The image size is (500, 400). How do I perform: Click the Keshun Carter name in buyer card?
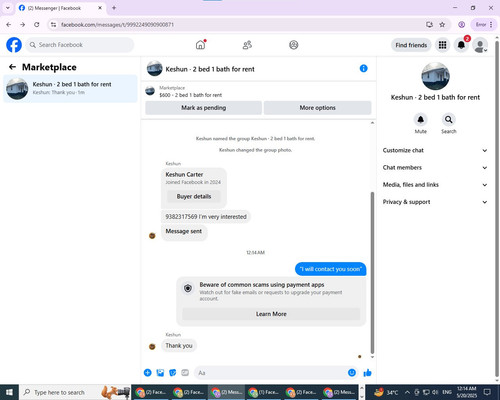click(184, 174)
